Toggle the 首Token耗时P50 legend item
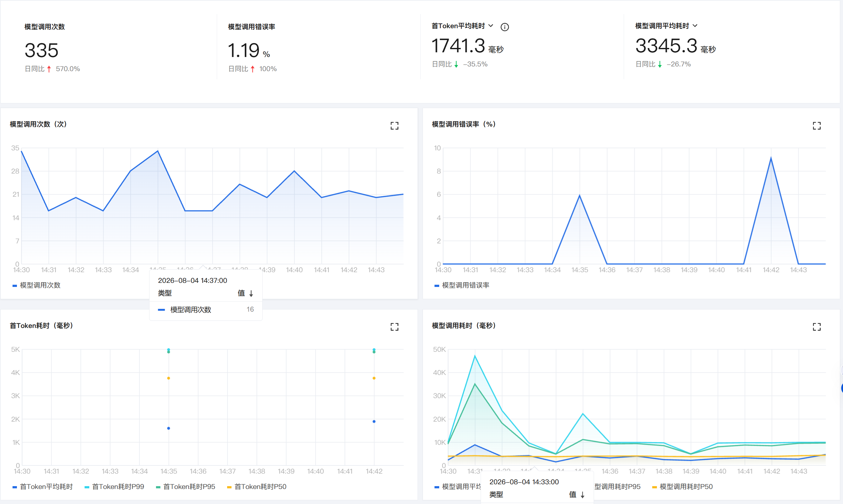The height and width of the screenshot is (504, 843). click(x=257, y=487)
